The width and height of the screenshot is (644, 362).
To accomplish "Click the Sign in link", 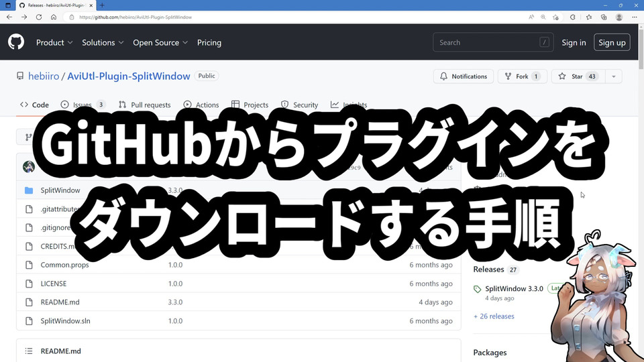I will (x=574, y=43).
